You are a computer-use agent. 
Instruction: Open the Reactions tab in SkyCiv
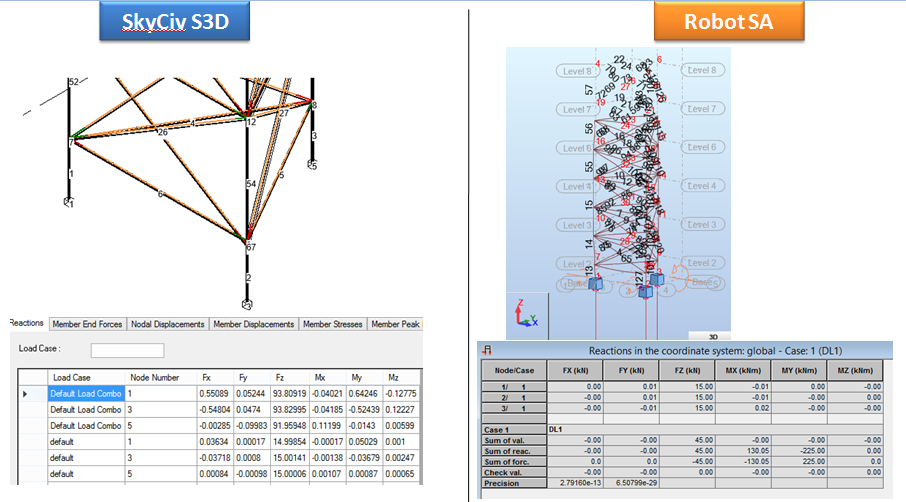tap(27, 323)
